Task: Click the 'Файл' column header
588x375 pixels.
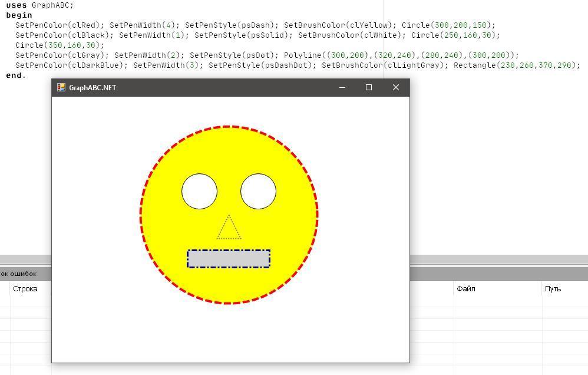Action: (x=466, y=289)
